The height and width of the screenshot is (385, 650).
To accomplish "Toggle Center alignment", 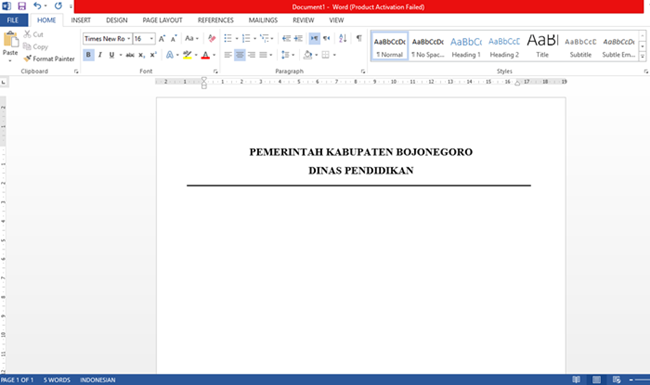I will tap(240, 55).
